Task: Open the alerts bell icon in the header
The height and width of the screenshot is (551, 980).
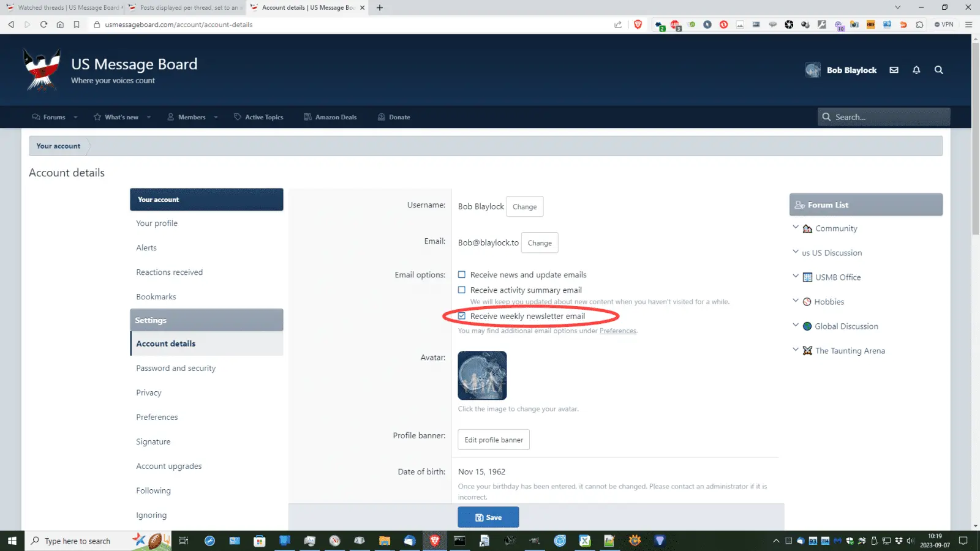Action: 916,70
